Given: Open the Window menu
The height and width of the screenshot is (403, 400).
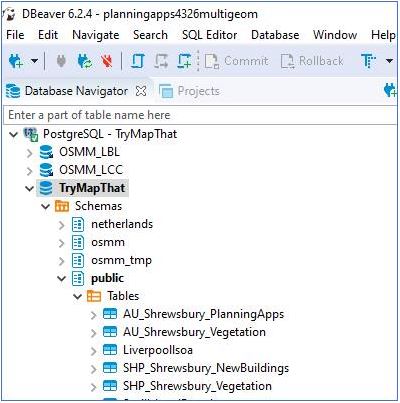Looking at the screenshot, I should click(335, 35).
